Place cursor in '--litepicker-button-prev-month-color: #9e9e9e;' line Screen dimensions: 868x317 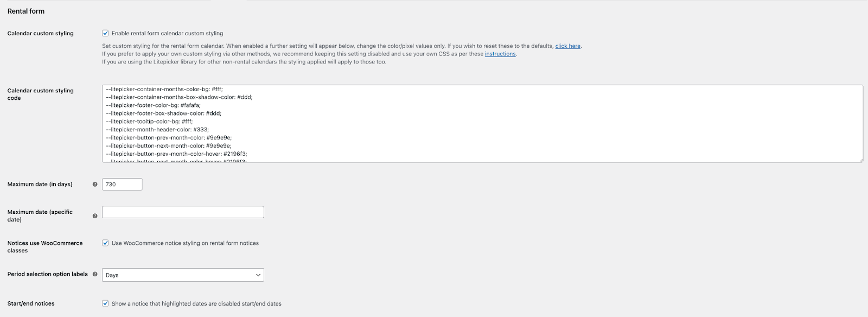coord(169,138)
